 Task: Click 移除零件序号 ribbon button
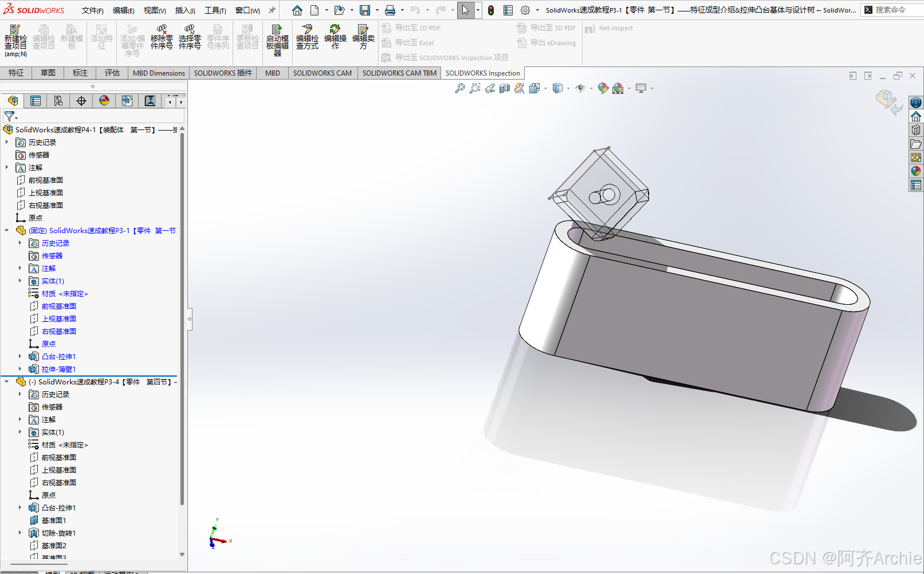coord(162,37)
